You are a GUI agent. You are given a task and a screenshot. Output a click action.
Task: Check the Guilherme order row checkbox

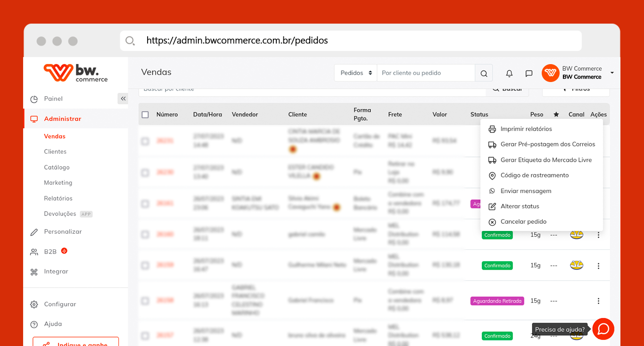tap(145, 265)
